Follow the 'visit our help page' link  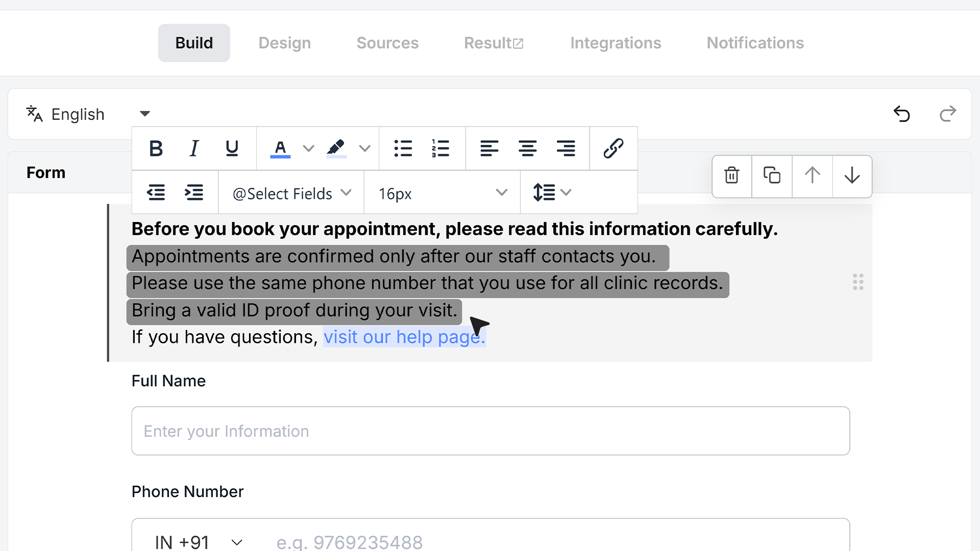[x=404, y=337]
